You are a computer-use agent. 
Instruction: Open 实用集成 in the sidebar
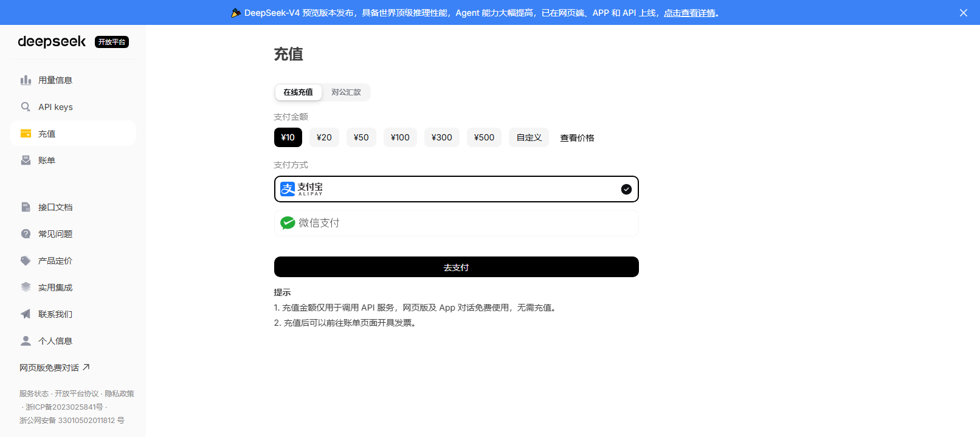click(x=73, y=287)
